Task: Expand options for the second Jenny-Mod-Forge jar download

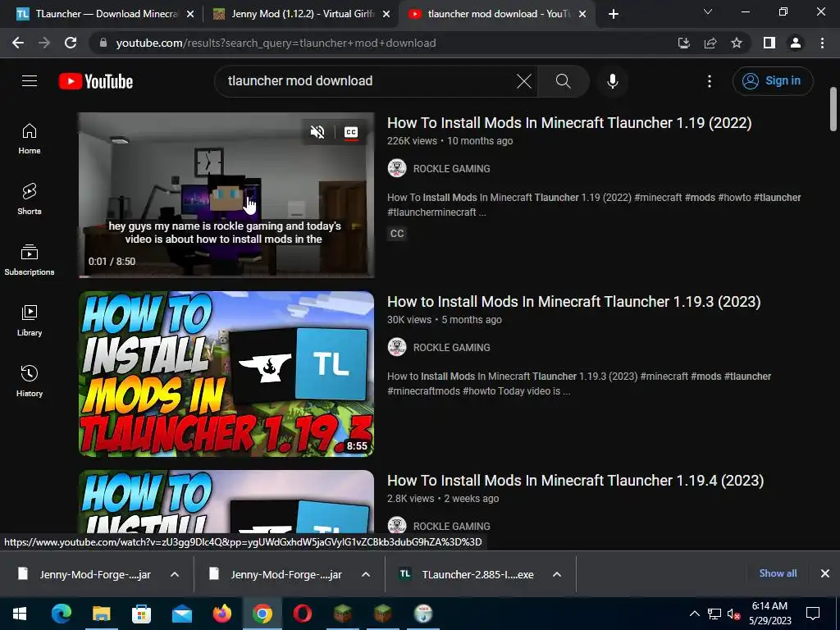Action: [x=366, y=574]
